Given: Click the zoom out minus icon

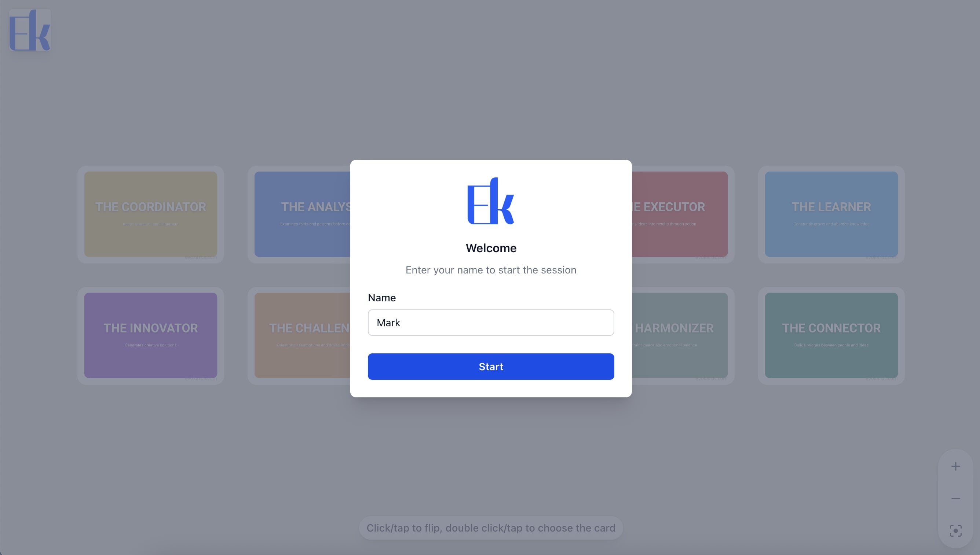Looking at the screenshot, I should 955,498.
